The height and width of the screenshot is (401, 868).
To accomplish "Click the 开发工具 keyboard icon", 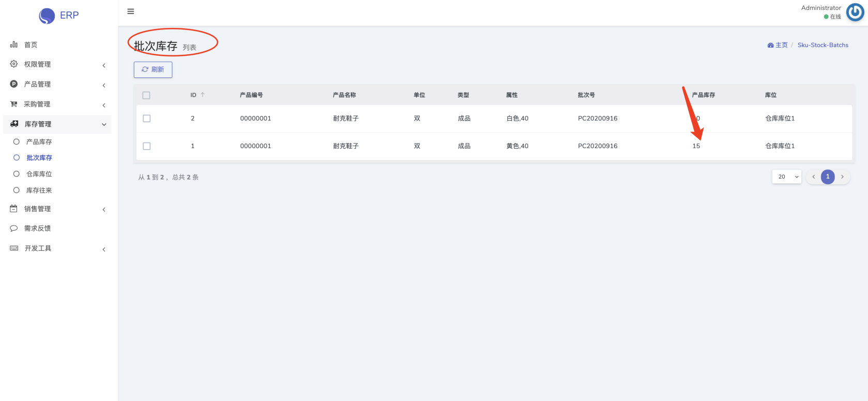I will [x=14, y=248].
